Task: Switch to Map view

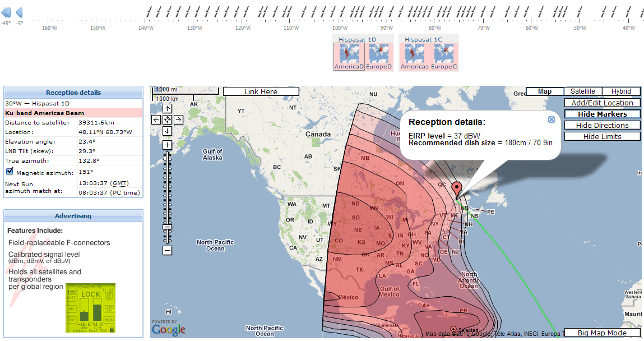Action: 545,91
